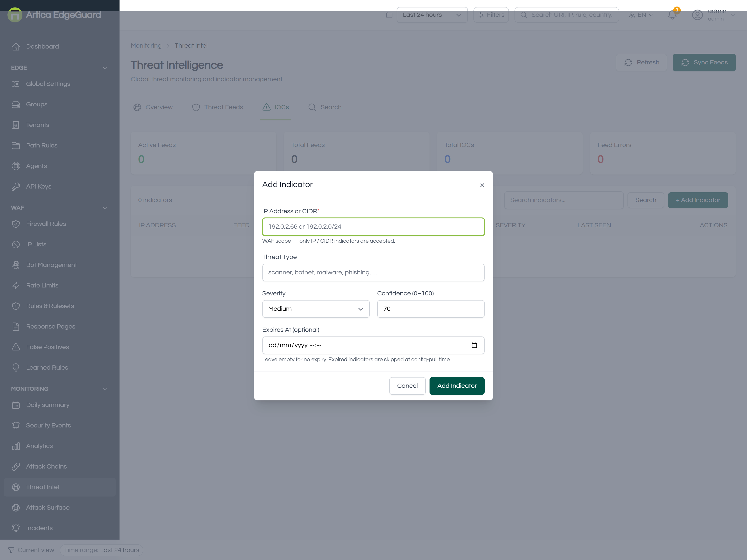This screenshot has height=560, width=747.
Task: Submit the dialog with the Add Indicator button
Action: click(457, 386)
